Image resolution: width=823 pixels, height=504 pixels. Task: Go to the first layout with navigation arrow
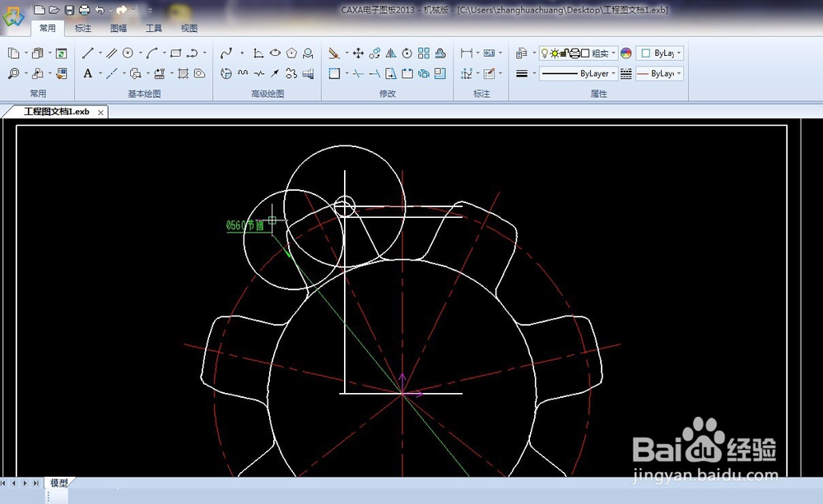tap(4, 483)
